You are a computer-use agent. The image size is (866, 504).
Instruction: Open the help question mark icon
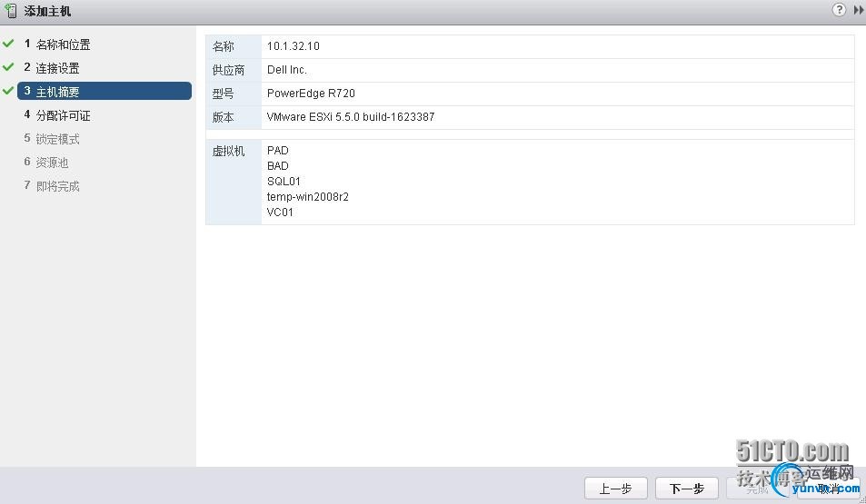839,9
